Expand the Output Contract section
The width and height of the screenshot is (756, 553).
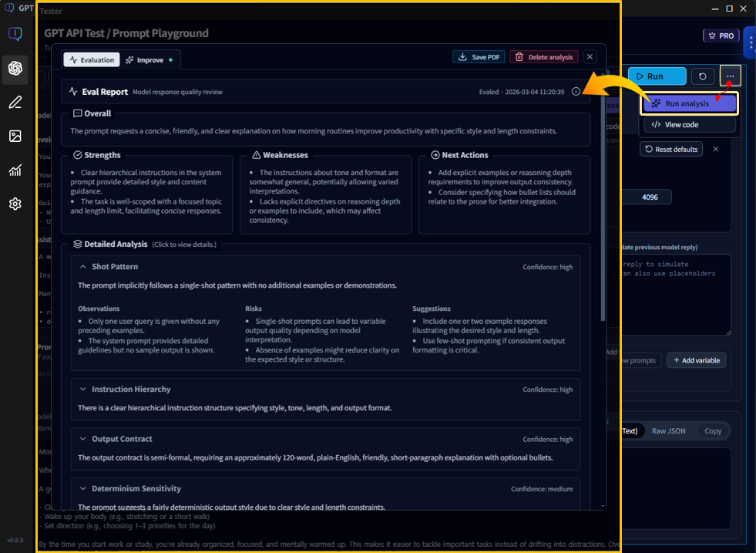pyautogui.click(x=82, y=438)
